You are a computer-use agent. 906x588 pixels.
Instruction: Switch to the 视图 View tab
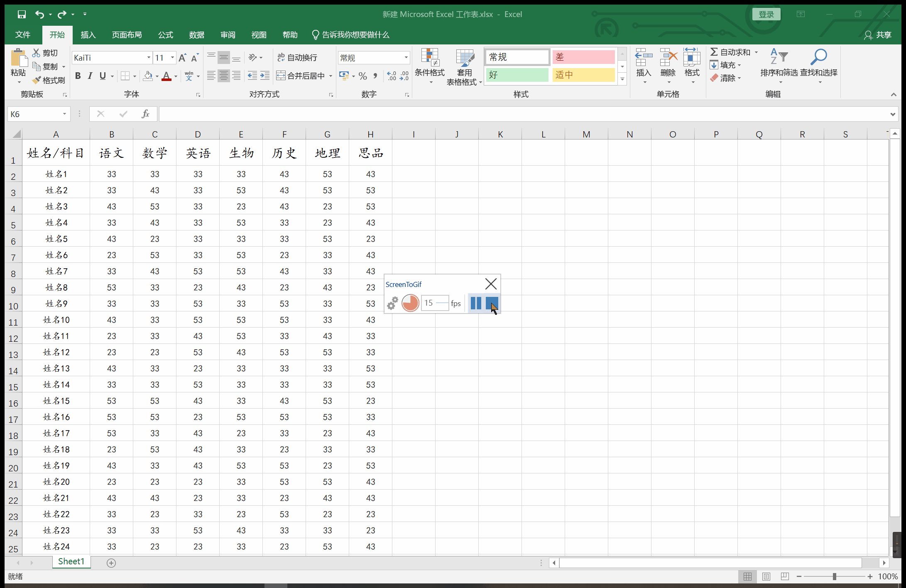coord(259,35)
